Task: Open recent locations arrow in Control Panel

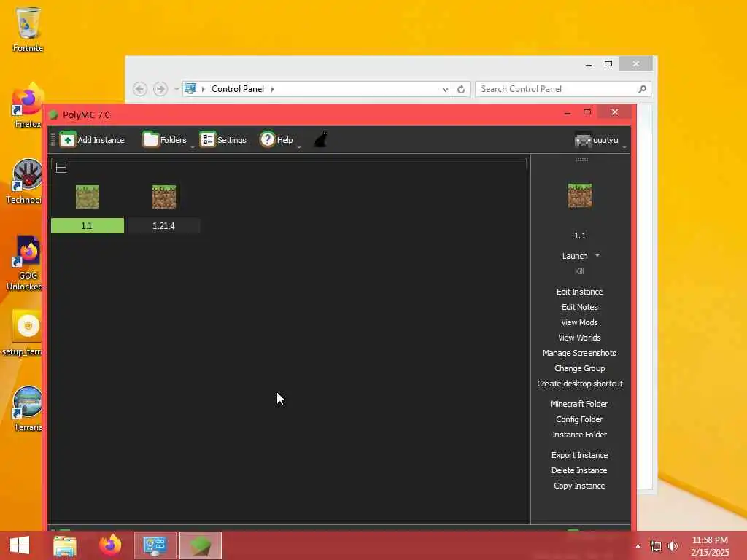Action: (177, 89)
